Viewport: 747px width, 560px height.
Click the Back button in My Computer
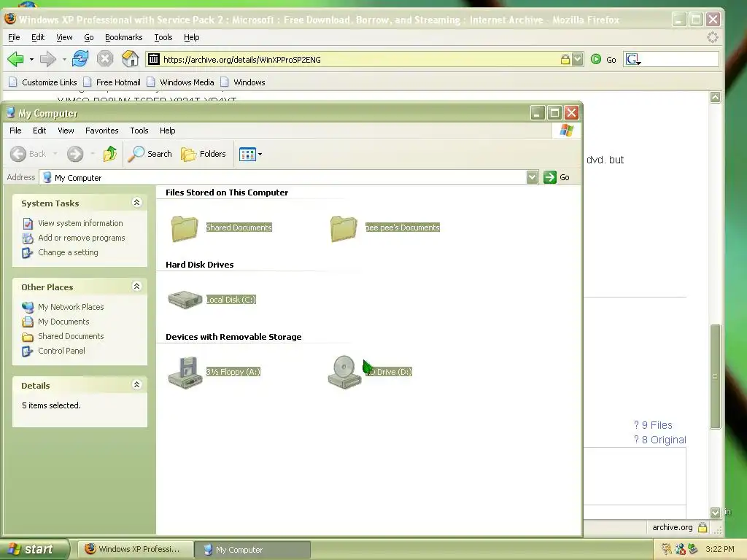click(28, 154)
